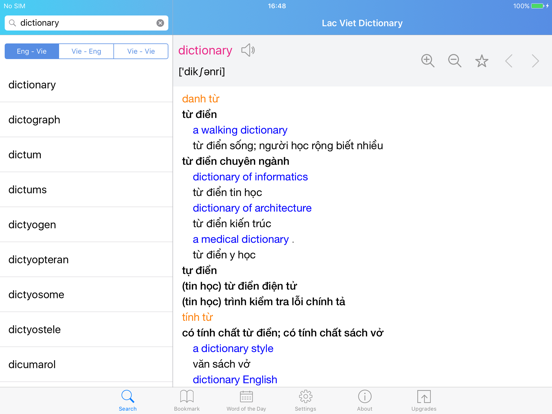Click the definition '(tin học) từ điển điện tử'

[x=239, y=286]
